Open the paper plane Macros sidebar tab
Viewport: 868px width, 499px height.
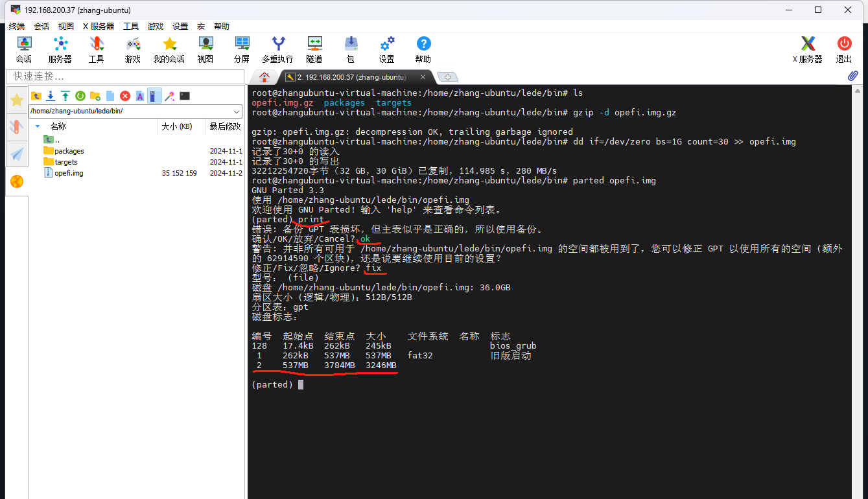17,154
